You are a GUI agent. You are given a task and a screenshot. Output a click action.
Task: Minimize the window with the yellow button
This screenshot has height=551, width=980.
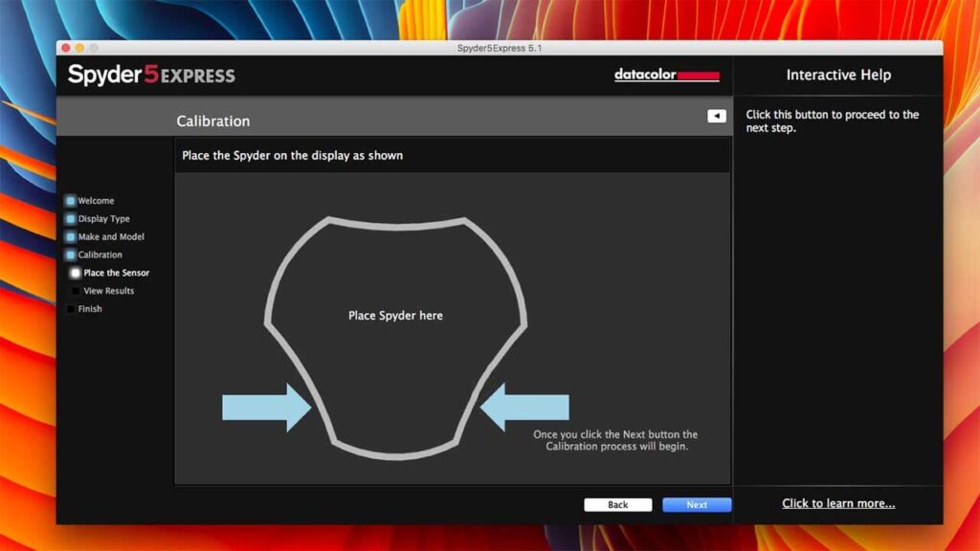[80, 48]
